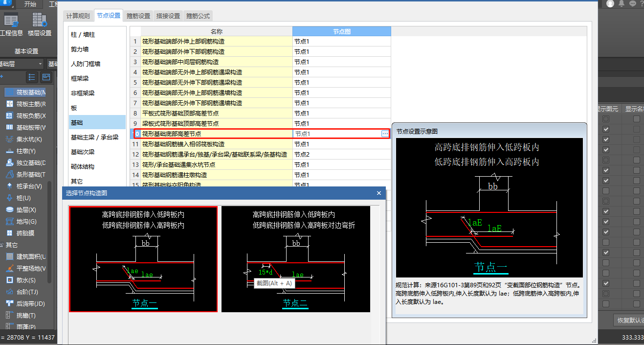
Task: Close the 选择节点构造图 dialog
Action: click(379, 193)
